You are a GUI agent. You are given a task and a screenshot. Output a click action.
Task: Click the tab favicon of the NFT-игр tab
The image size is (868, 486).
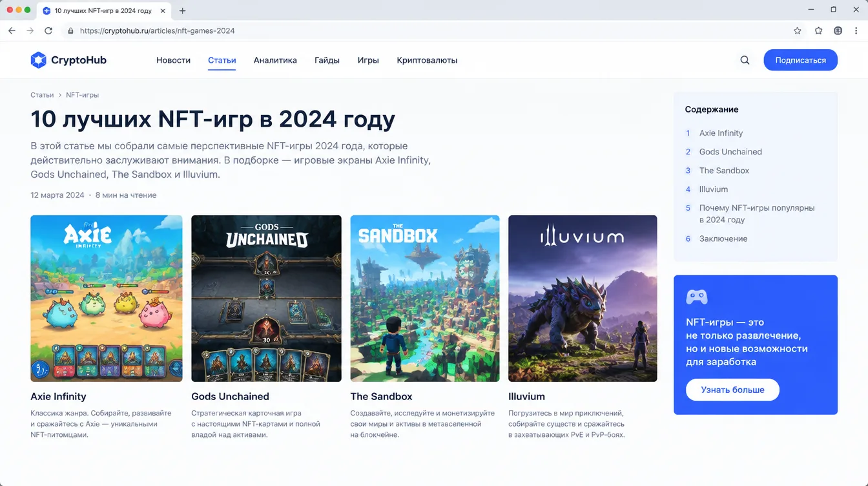tap(46, 10)
